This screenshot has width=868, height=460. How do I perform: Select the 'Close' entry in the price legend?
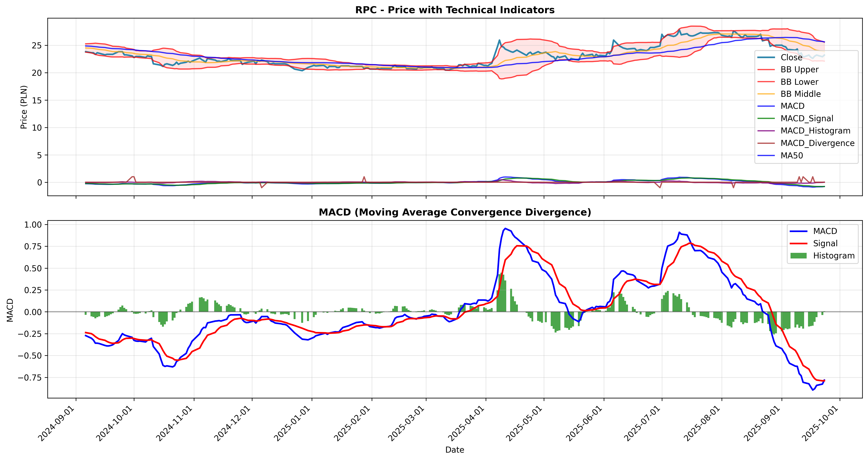point(791,57)
